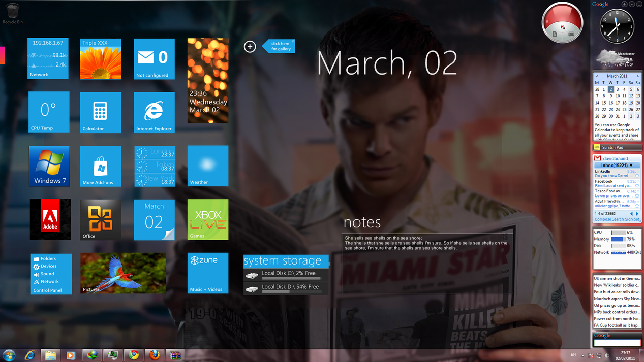Click the Manchester weather gadget
Viewport: 644px width, 362px height.
click(x=617, y=59)
